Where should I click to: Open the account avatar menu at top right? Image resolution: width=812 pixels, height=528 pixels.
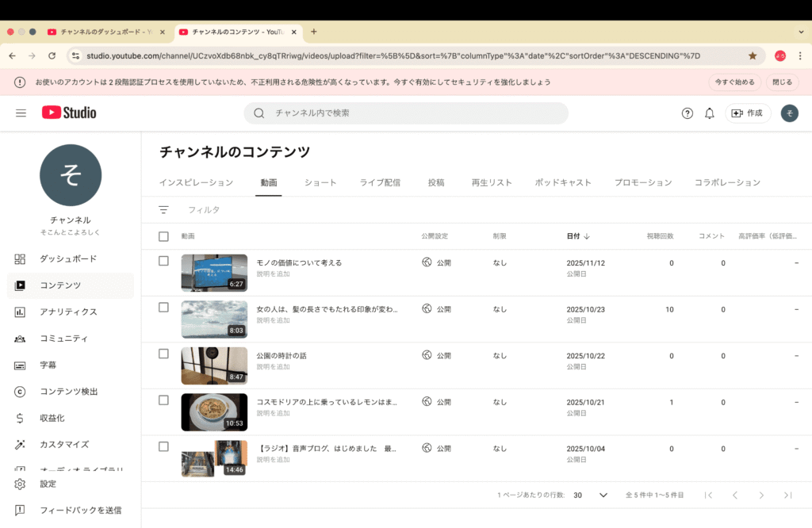click(x=789, y=113)
